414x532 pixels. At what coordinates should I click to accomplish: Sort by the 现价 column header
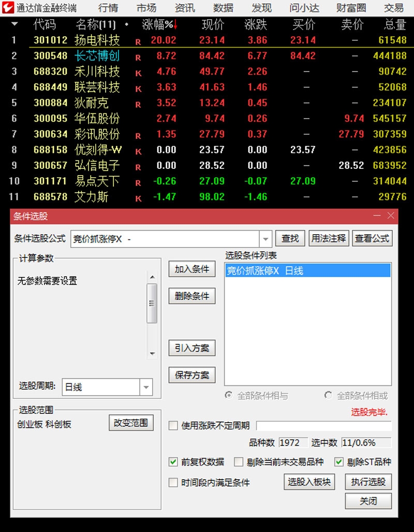pyautogui.click(x=213, y=24)
